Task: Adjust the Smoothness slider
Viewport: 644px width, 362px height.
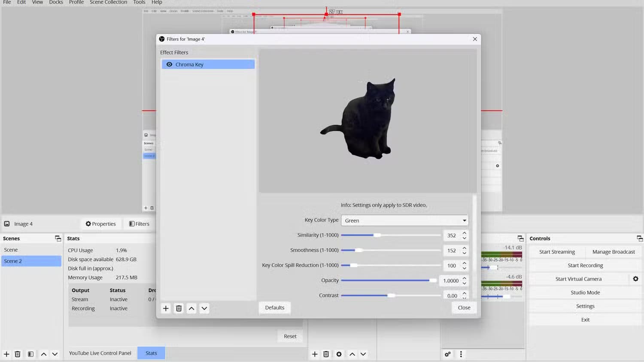Action: click(391, 250)
